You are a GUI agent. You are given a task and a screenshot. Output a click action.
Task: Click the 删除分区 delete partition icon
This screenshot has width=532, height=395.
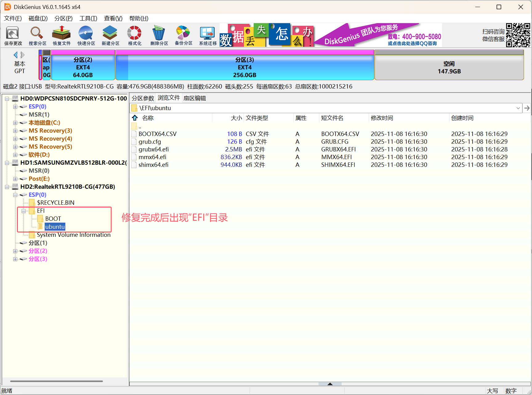pyautogui.click(x=159, y=35)
